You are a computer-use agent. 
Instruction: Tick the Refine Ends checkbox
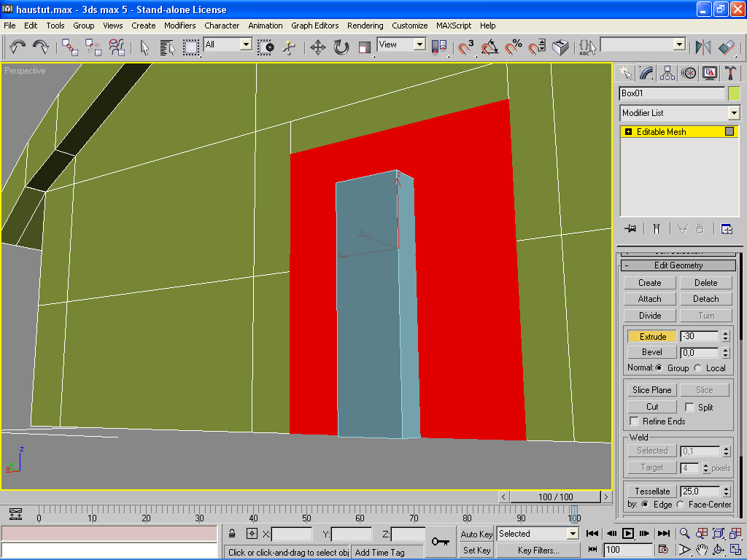635,421
